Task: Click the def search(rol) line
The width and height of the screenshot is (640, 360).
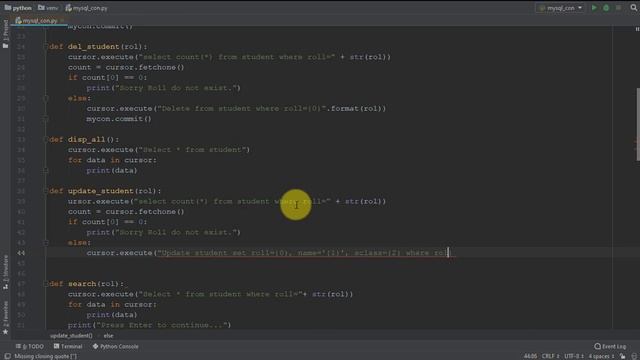Action: coord(86,284)
